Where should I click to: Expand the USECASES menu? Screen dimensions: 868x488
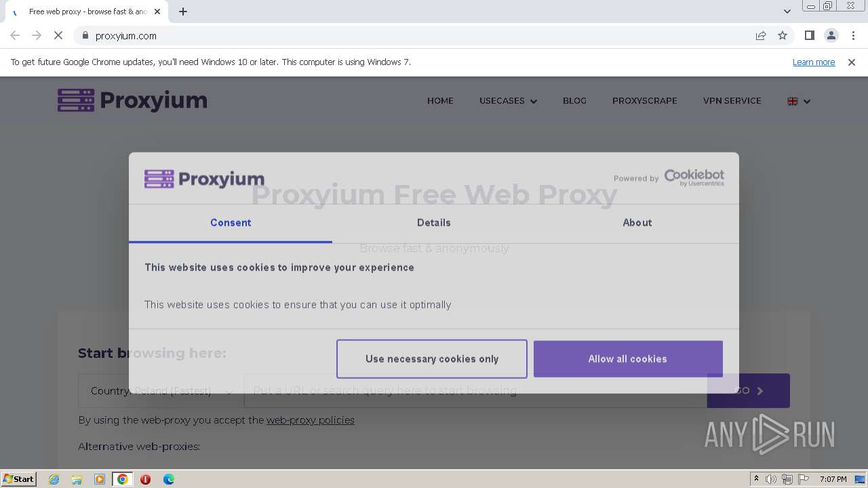[x=508, y=100]
